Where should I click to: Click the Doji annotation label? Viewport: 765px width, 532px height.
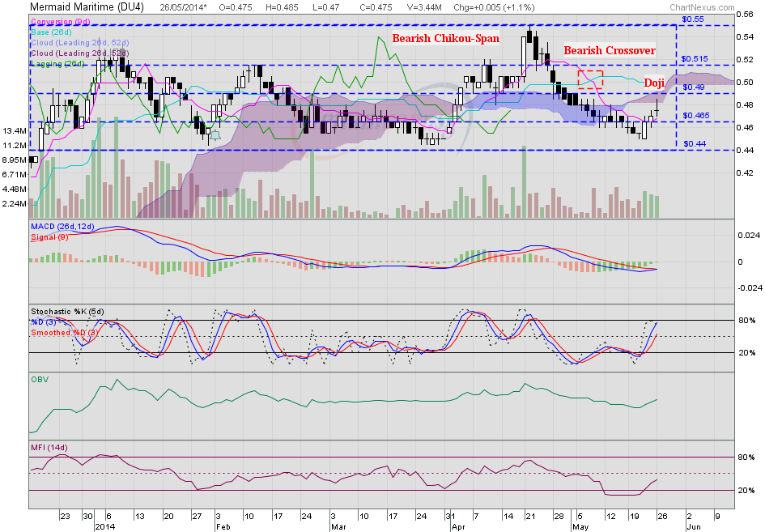coord(654,83)
